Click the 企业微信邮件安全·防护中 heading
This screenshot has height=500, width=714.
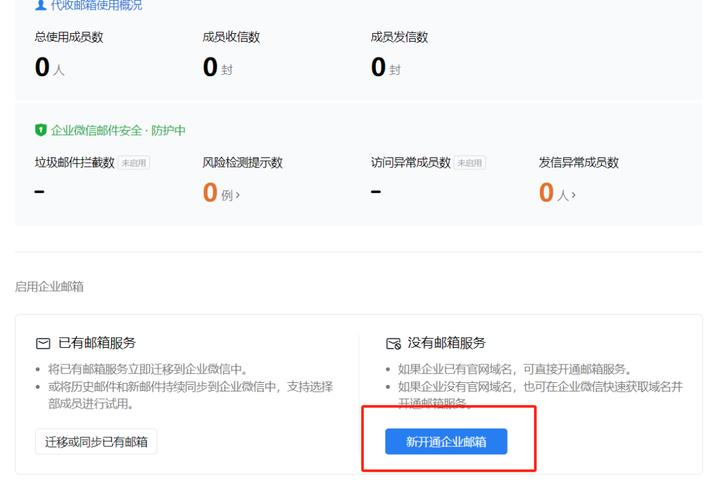pos(118,130)
